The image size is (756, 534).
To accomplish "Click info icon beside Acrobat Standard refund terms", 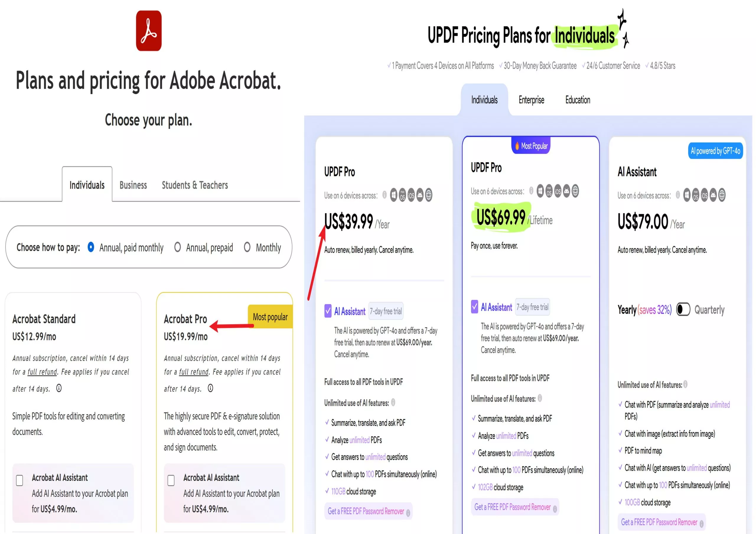I will click(x=59, y=388).
